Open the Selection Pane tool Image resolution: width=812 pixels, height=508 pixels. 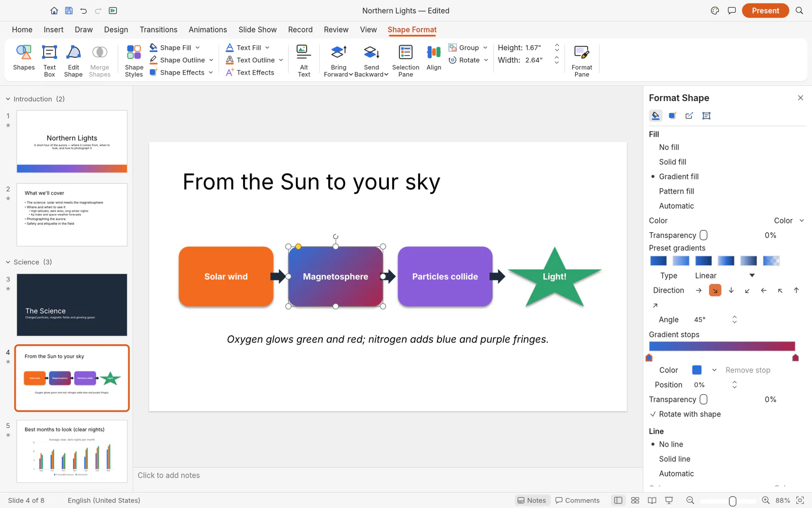[405, 60]
